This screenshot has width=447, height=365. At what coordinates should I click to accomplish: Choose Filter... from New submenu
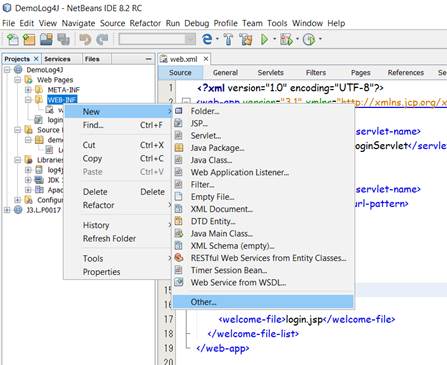point(263,185)
